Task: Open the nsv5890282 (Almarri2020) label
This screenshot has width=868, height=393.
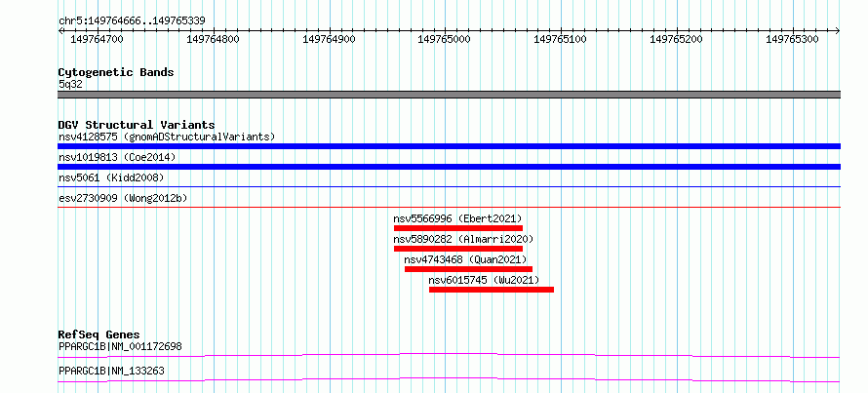Action: click(463, 239)
